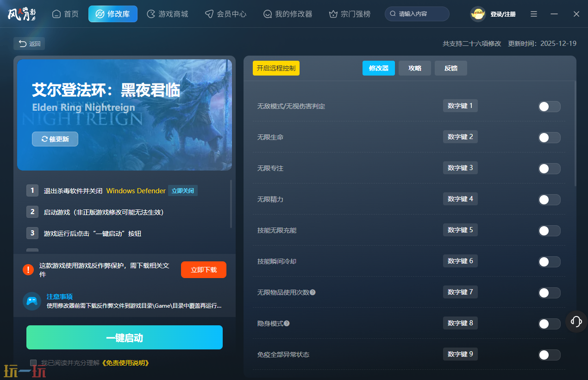Open the 《免责使用说明》 link
Image resolution: width=588 pixels, height=380 pixels.
tap(125, 363)
